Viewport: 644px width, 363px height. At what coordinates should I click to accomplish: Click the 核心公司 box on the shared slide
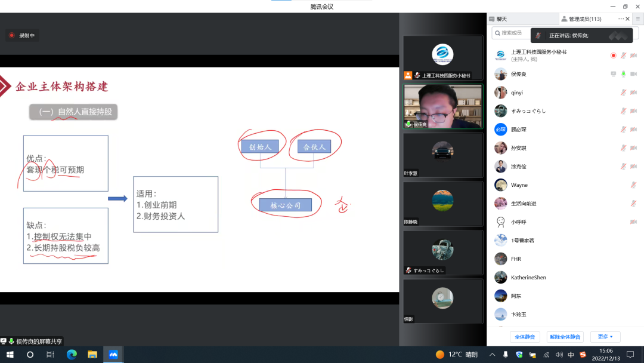click(286, 205)
